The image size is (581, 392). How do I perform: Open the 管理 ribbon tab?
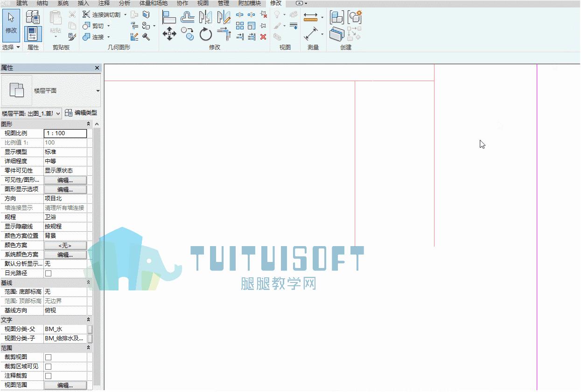pos(224,3)
